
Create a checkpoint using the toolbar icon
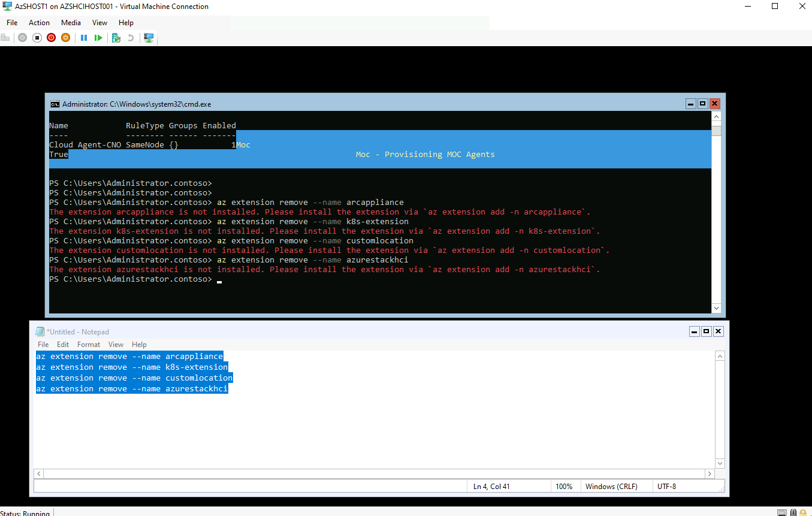(x=116, y=38)
